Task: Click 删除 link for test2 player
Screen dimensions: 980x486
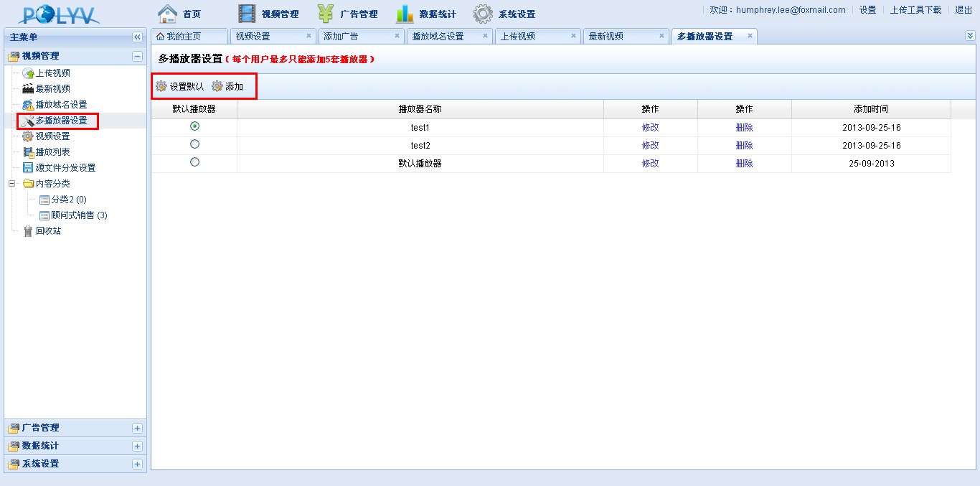Action: 744,146
